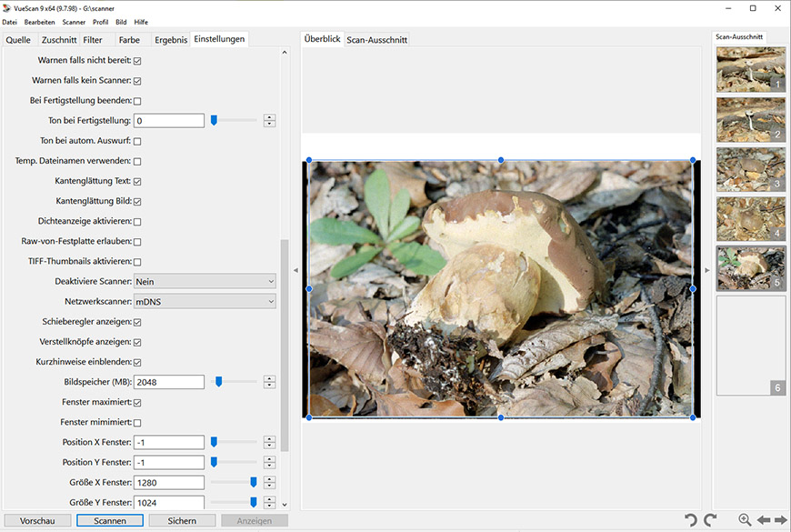Toggle the Kantenglättung Text checkbox
The image size is (791, 532).
(137, 181)
